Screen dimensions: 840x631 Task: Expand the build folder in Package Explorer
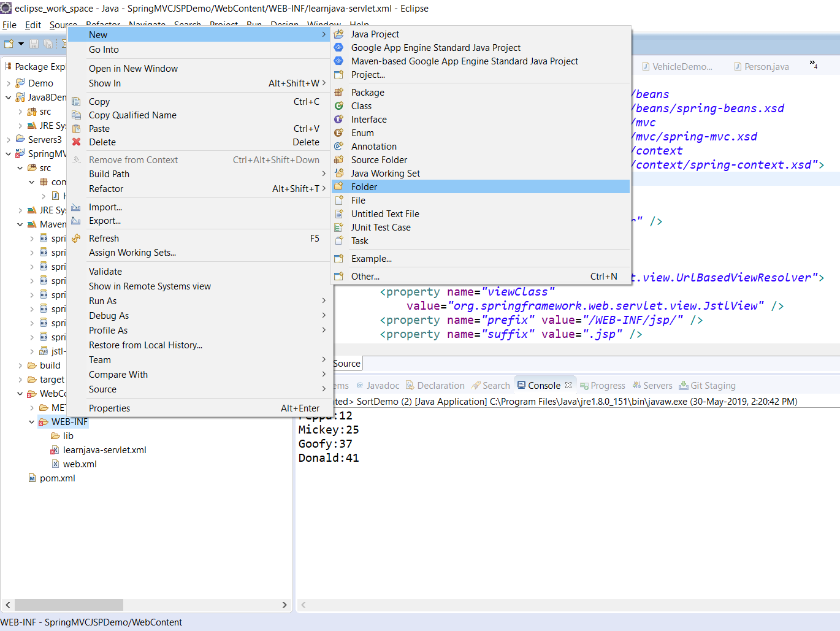20,365
